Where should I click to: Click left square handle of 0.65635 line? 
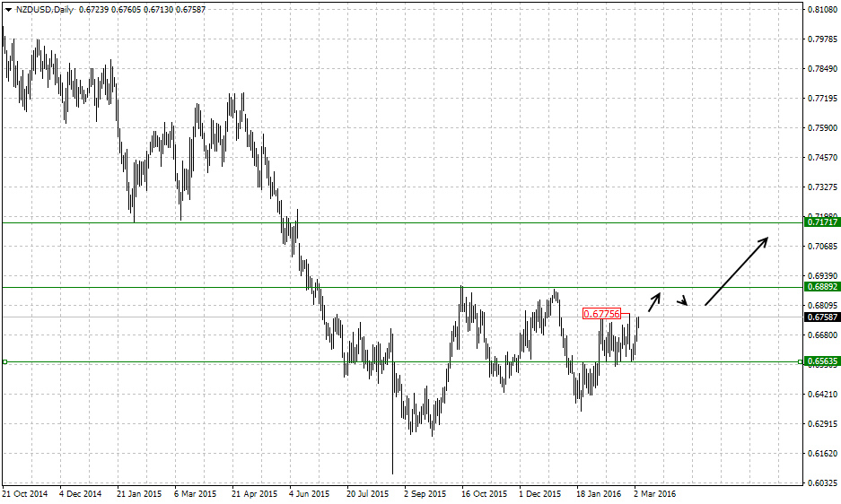(4, 362)
